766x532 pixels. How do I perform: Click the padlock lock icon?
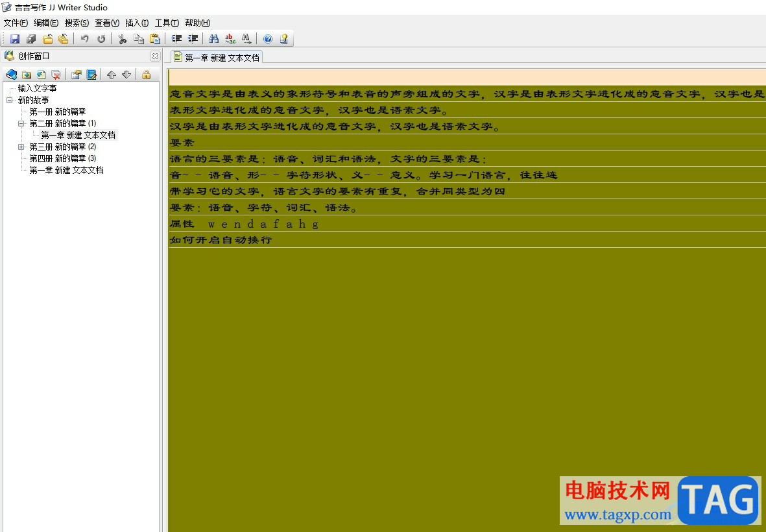(146, 74)
